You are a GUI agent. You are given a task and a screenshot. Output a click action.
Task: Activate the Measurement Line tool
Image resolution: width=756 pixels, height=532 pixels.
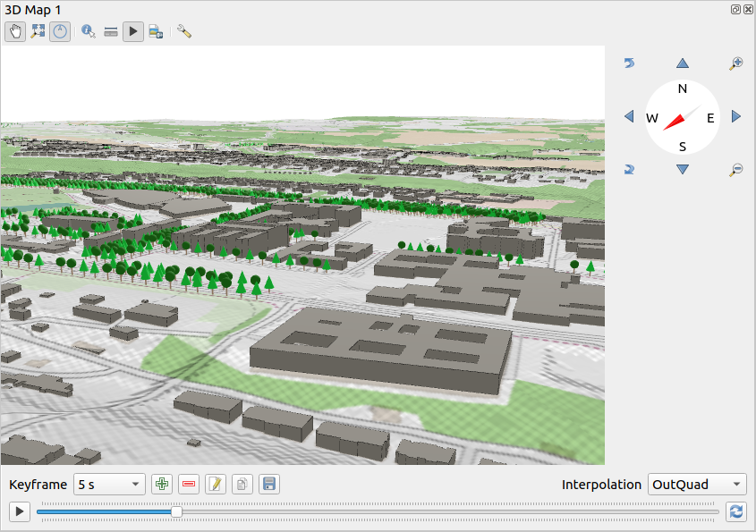111,31
